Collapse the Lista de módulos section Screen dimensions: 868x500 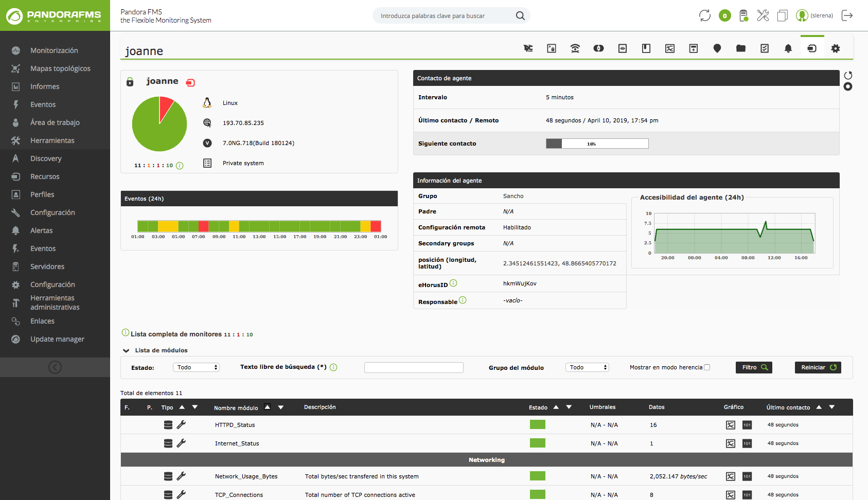126,351
